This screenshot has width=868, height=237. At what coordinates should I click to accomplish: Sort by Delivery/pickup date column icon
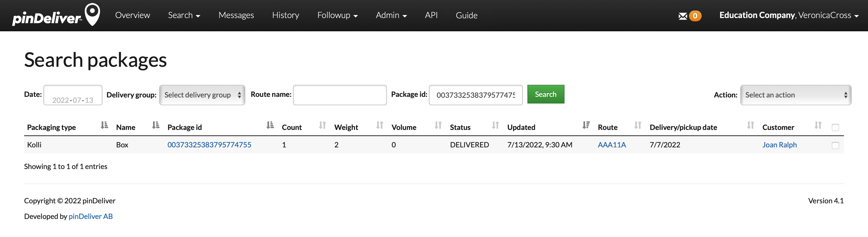click(750, 125)
